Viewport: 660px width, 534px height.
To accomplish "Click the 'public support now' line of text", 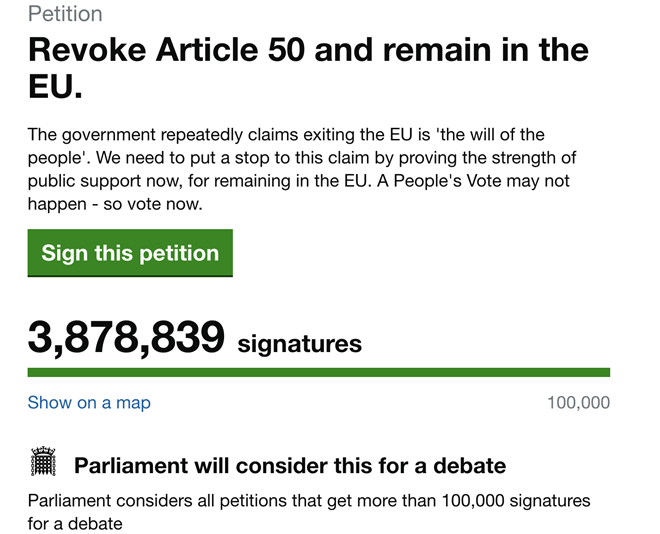I will pos(298,181).
